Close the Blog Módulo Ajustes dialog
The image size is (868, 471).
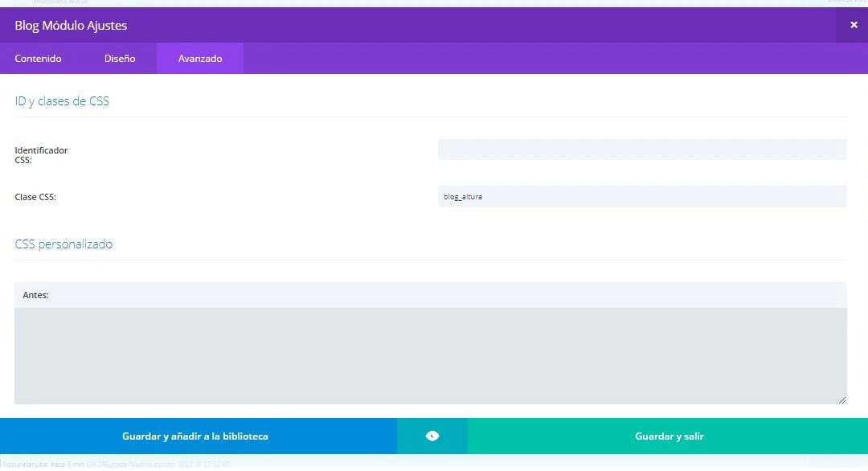[854, 25]
